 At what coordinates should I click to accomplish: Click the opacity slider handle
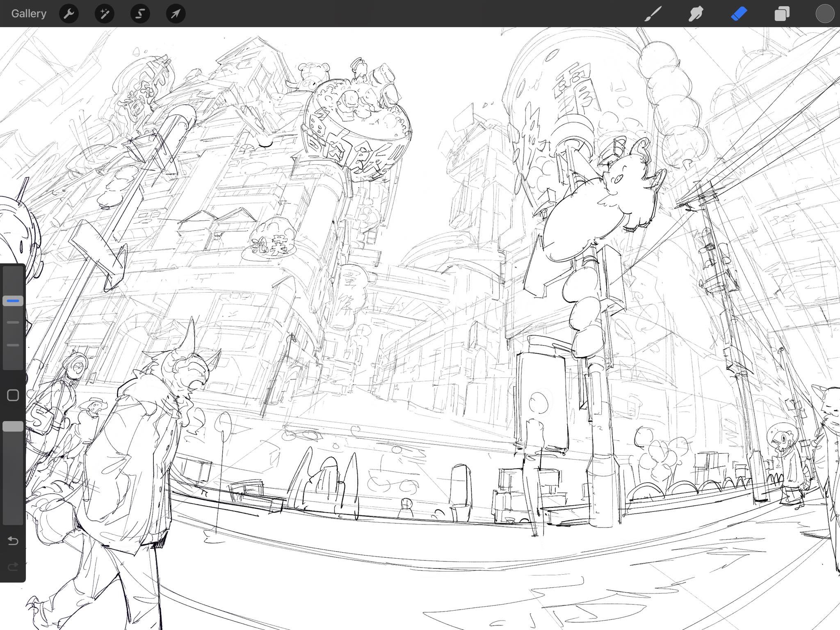13,426
